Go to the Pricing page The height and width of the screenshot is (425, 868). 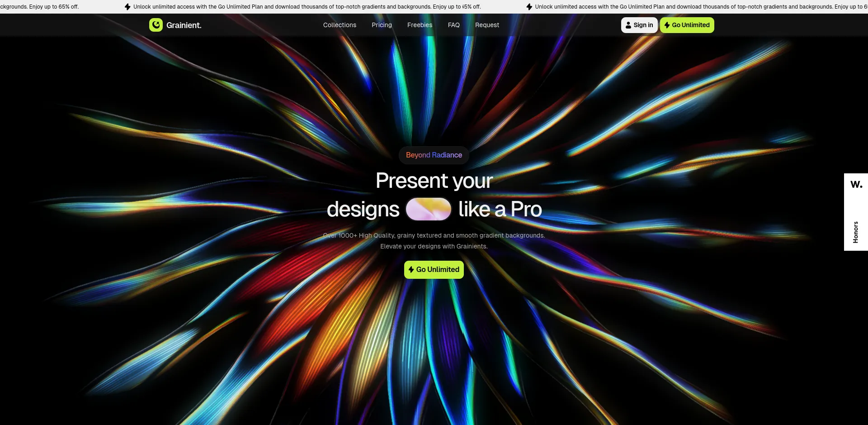(x=382, y=25)
